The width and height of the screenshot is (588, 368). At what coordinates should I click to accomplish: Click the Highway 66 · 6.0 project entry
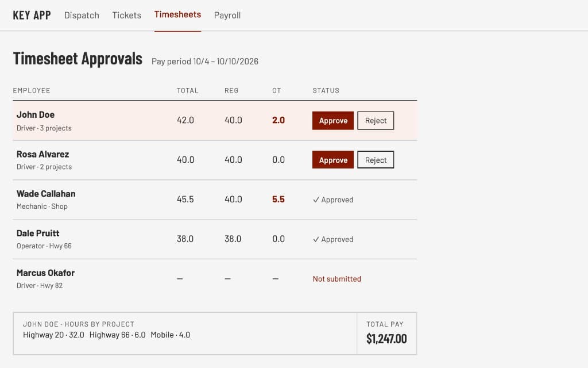click(117, 335)
